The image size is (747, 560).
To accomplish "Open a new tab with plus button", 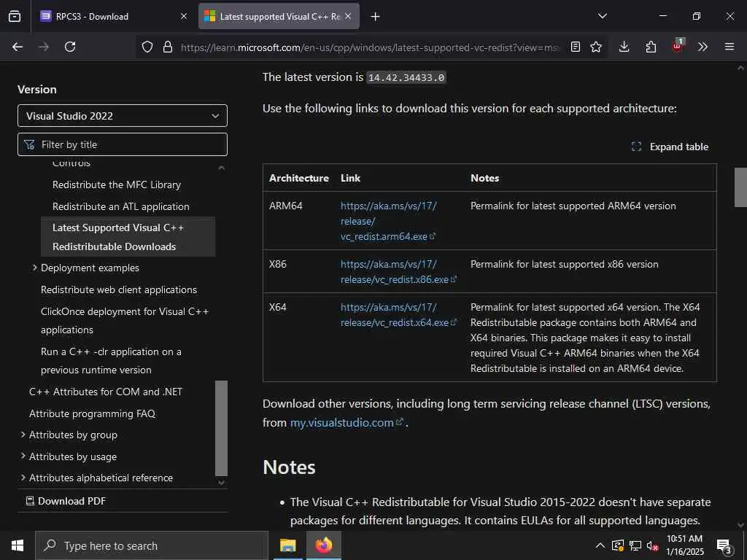I will click(376, 17).
